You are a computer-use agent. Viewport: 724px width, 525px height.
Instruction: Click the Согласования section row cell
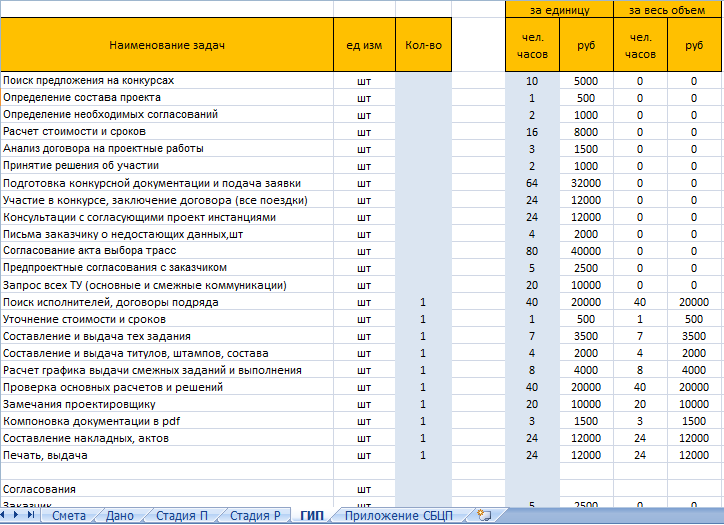click(167, 489)
